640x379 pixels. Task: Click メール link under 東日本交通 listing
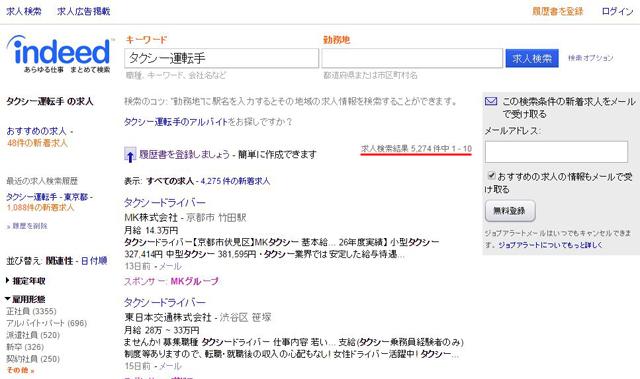click(170, 366)
